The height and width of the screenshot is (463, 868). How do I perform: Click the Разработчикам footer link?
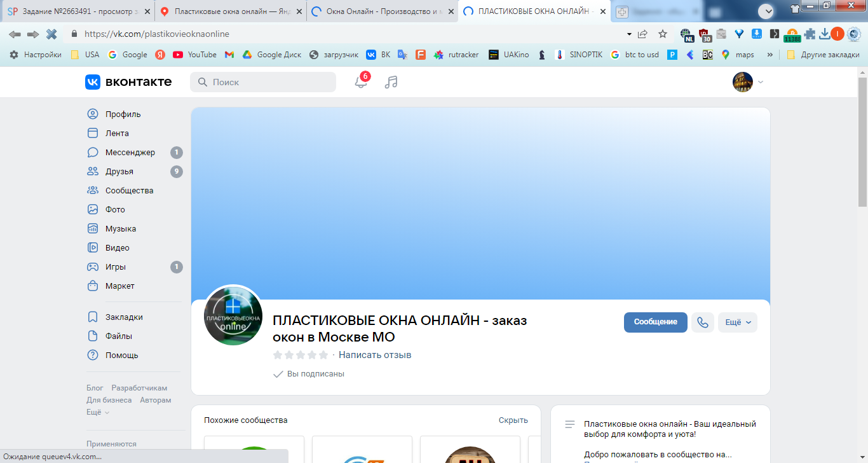point(139,388)
